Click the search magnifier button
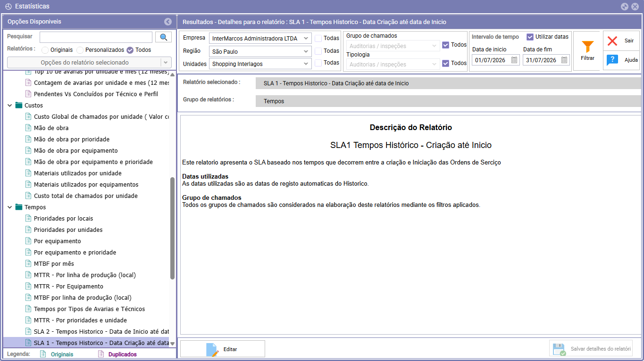 click(x=163, y=37)
